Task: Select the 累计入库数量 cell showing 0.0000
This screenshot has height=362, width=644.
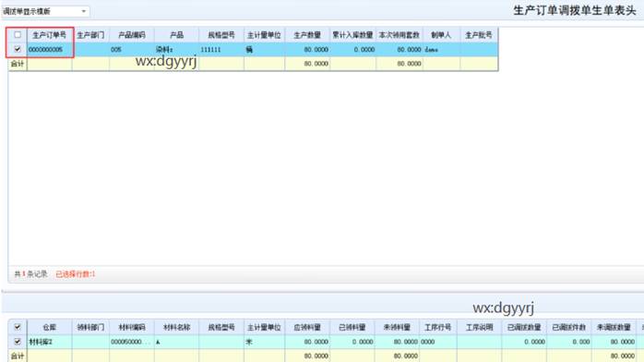Action: click(x=352, y=50)
